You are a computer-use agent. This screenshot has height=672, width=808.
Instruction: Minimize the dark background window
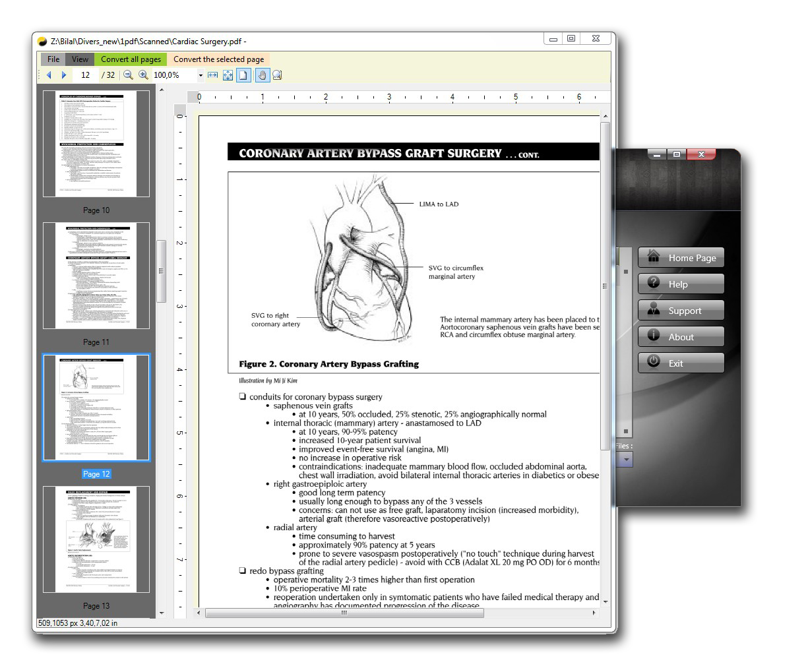coord(657,154)
